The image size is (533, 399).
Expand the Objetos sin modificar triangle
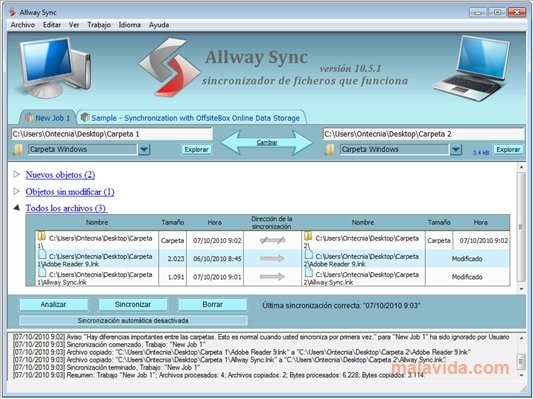click(x=16, y=191)
